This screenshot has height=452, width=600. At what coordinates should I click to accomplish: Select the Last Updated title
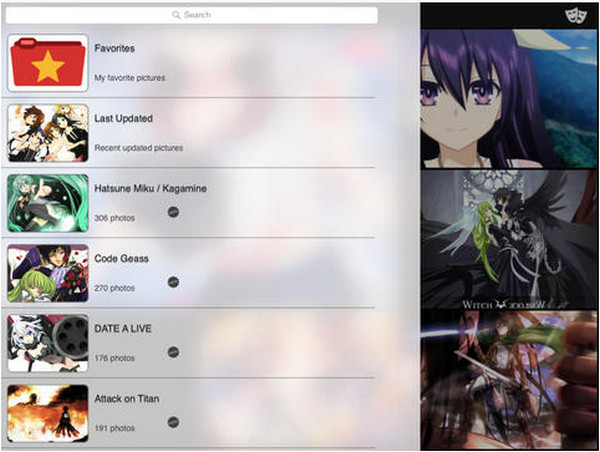pyautogui.click(x=123, y=119)
